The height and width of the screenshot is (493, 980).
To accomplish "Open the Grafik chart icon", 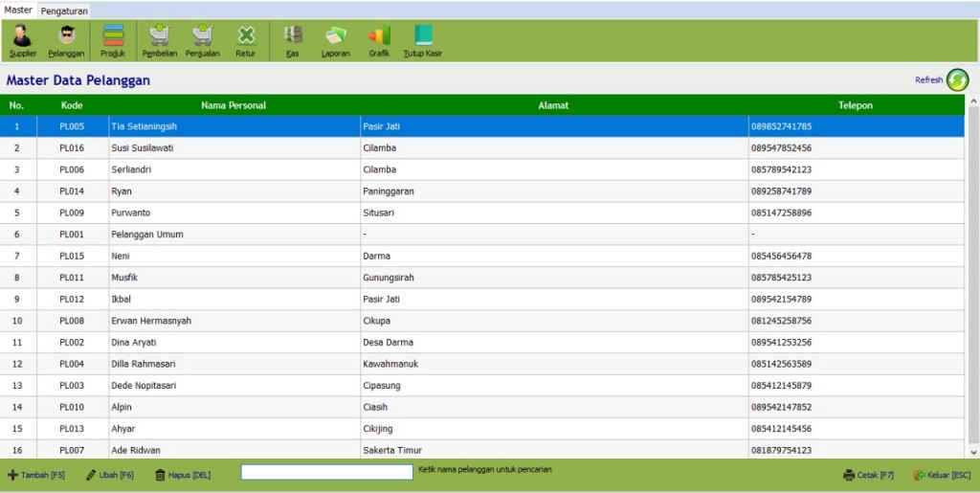I will 379,36.
